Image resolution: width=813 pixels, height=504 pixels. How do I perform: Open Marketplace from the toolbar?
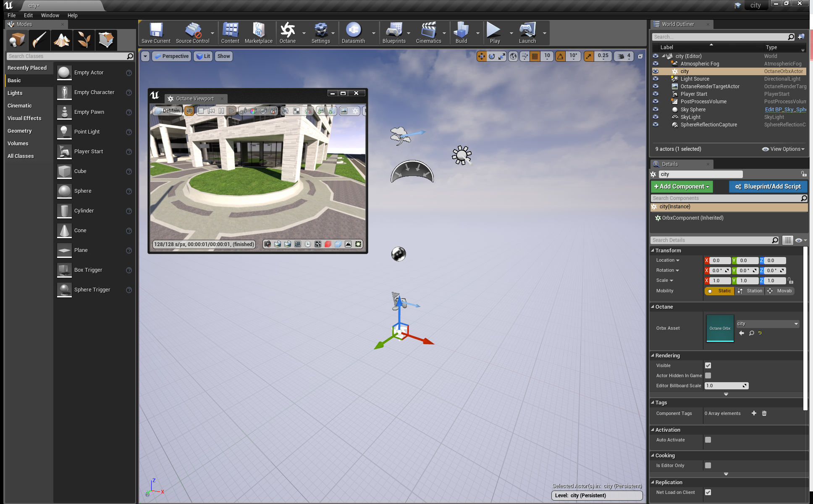click(258, 33)
